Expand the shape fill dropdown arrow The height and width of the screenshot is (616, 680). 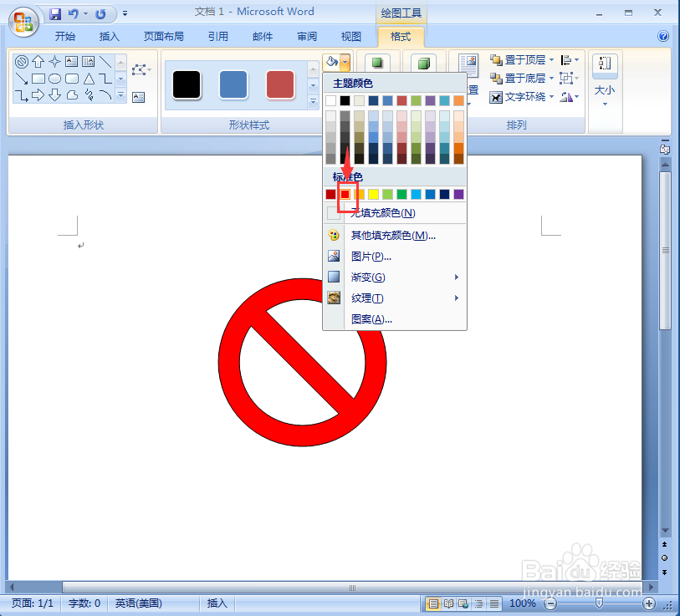(345, 62)
